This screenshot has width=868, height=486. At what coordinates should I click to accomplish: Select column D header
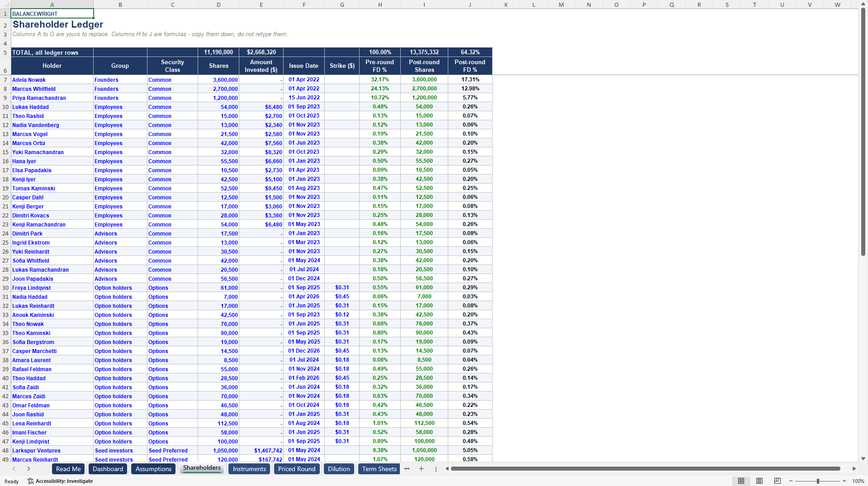tap(218, 5)
